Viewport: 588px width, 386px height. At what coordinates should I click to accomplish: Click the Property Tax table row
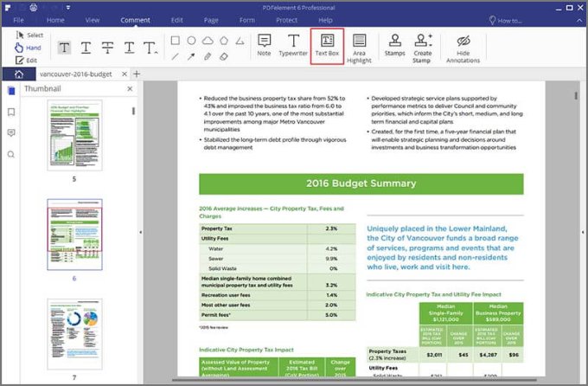coord(278,228)
